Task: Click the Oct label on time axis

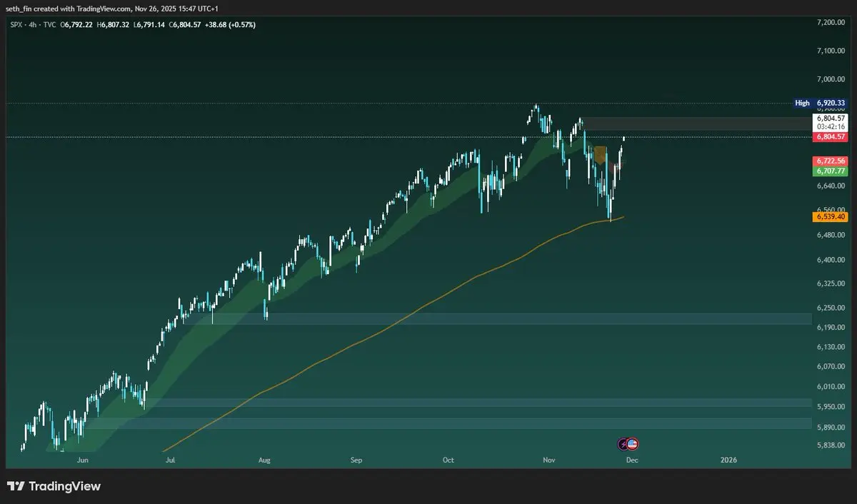Action: point(448,460)
